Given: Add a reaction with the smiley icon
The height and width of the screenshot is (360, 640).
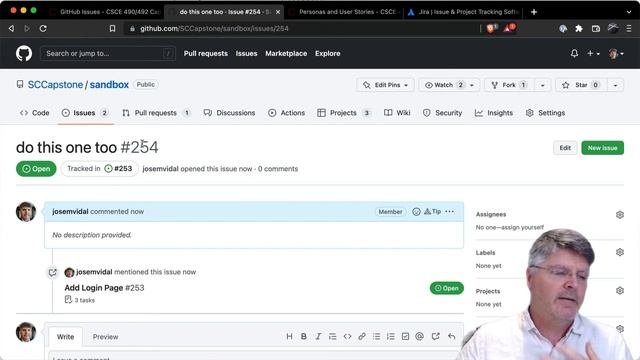Looking at the screenshot, I should 416,211.
